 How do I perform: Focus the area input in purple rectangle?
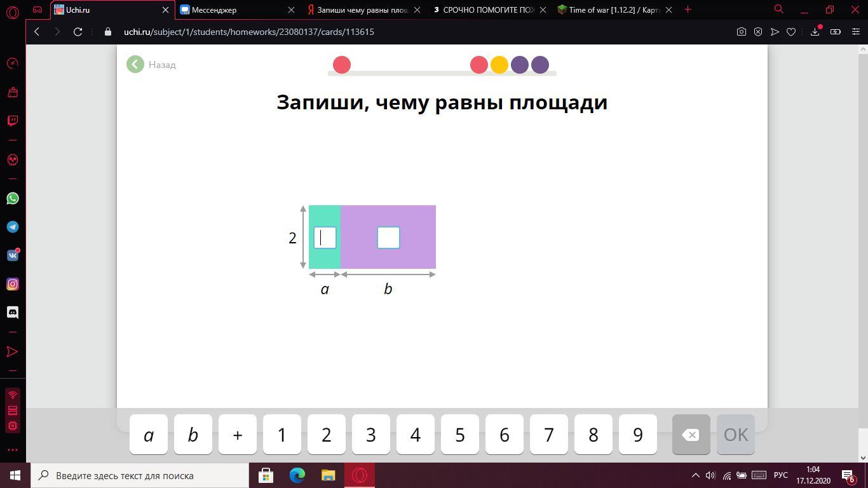[388, 238]
